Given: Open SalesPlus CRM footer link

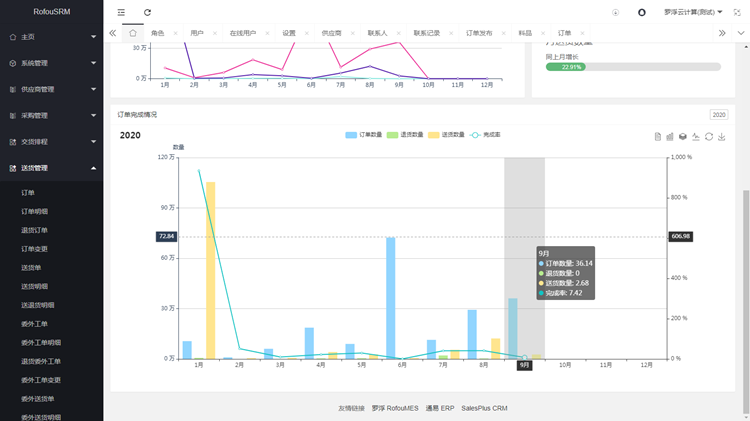Looking at the screenshot, I should [484, 408].
